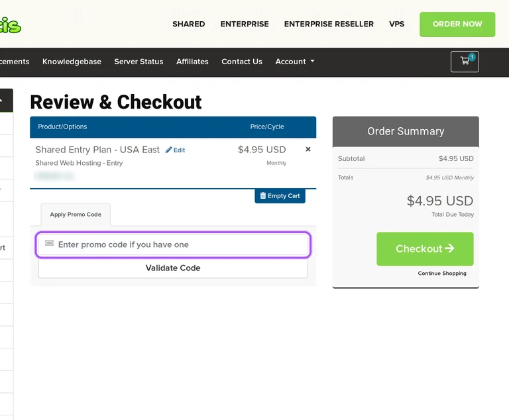Click the Price/Cycle column header
This screenshot has width=509, height=420.
[267, 127]
